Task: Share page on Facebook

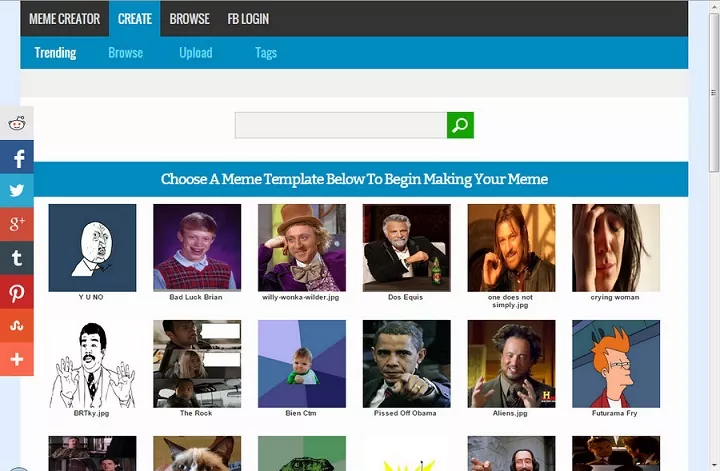Action: (17, 157)
